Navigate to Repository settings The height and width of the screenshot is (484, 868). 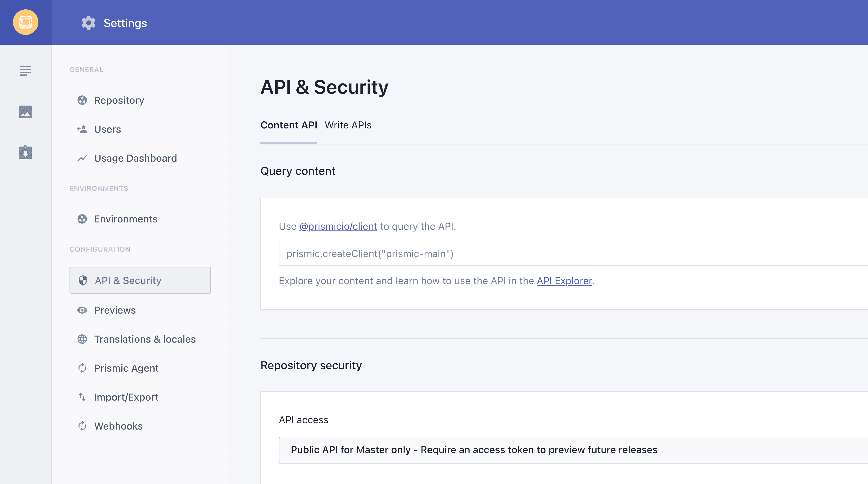click(x=119, y=100)
